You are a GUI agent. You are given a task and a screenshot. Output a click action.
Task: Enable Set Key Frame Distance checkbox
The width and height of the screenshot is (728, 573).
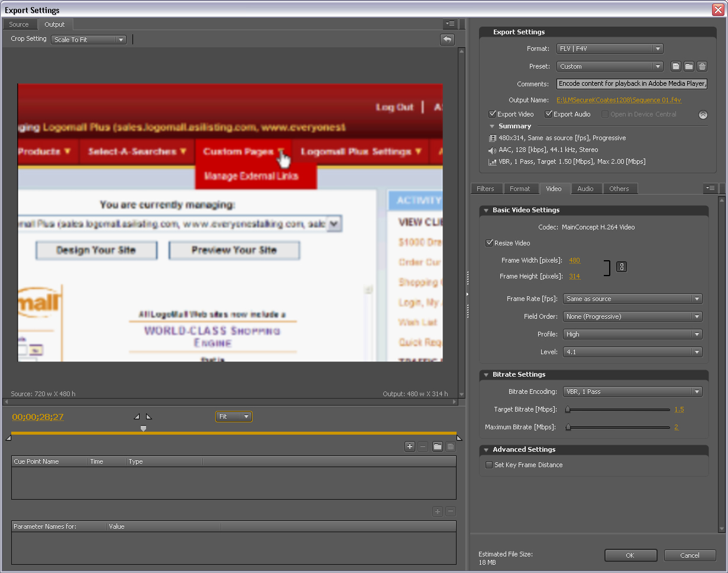click(x=489, y=465)
